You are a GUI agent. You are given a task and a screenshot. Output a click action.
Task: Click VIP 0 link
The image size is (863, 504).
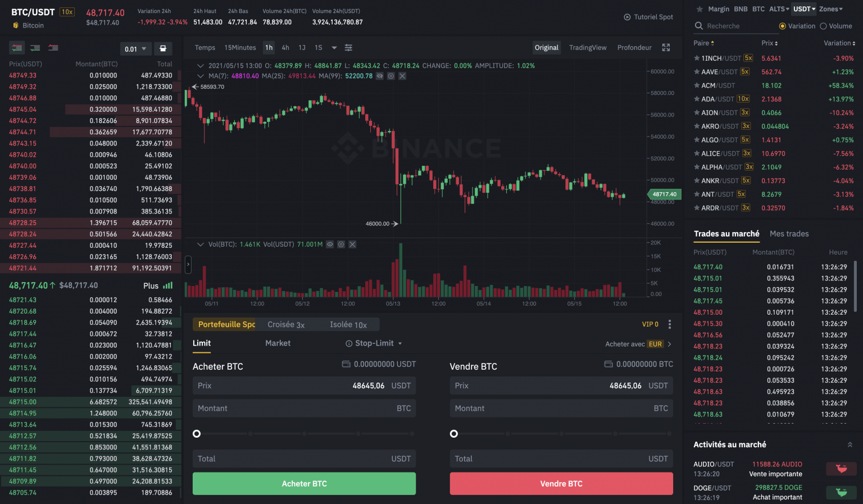[x=650, y=324]
